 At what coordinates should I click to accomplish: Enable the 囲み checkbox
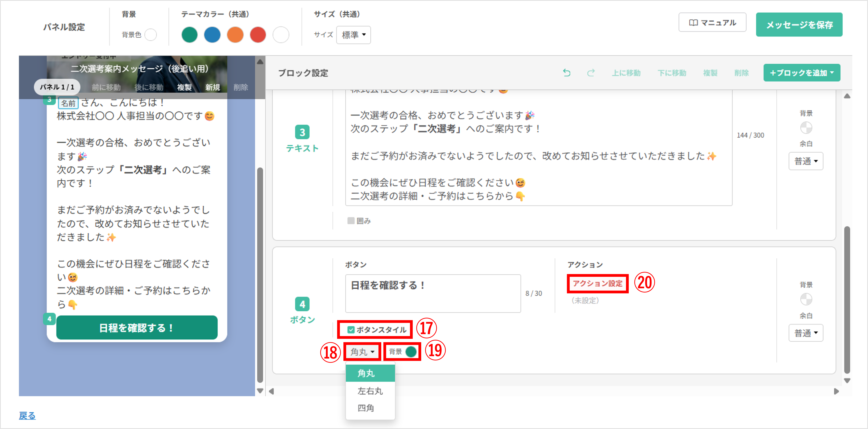(x=351, y=221)
